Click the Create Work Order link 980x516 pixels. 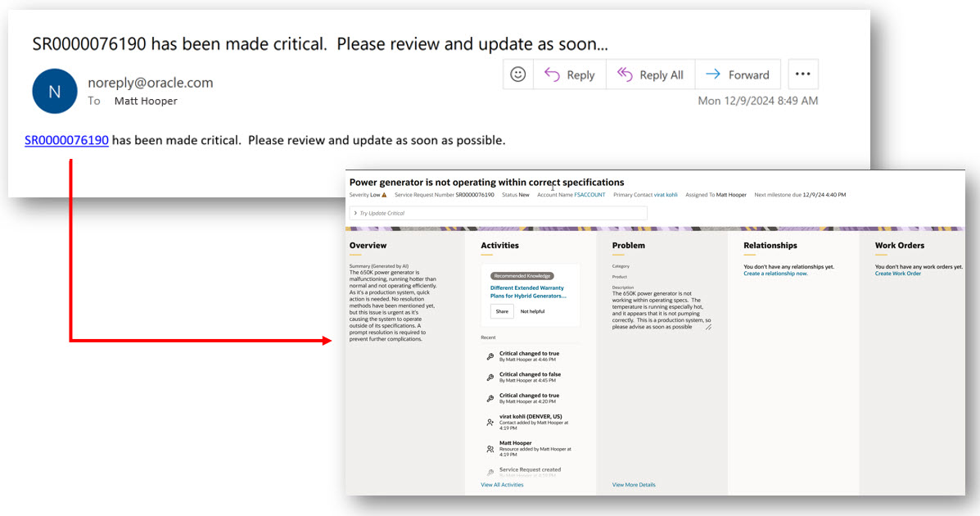pos(898,274)
